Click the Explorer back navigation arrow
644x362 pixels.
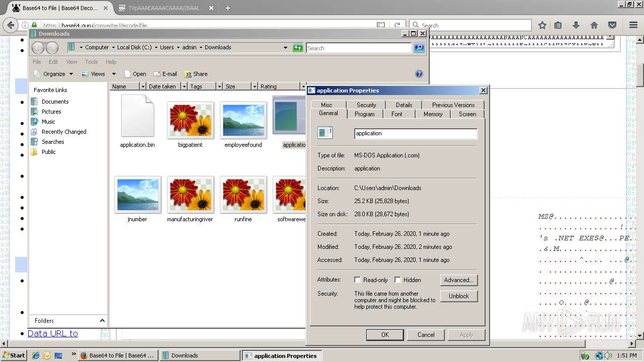(x=38, y=48)
